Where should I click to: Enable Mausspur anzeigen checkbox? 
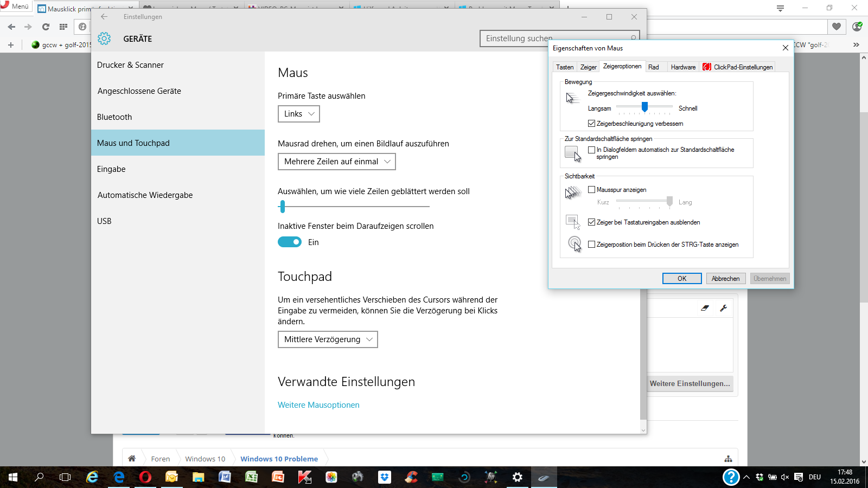tap(592, 190)
